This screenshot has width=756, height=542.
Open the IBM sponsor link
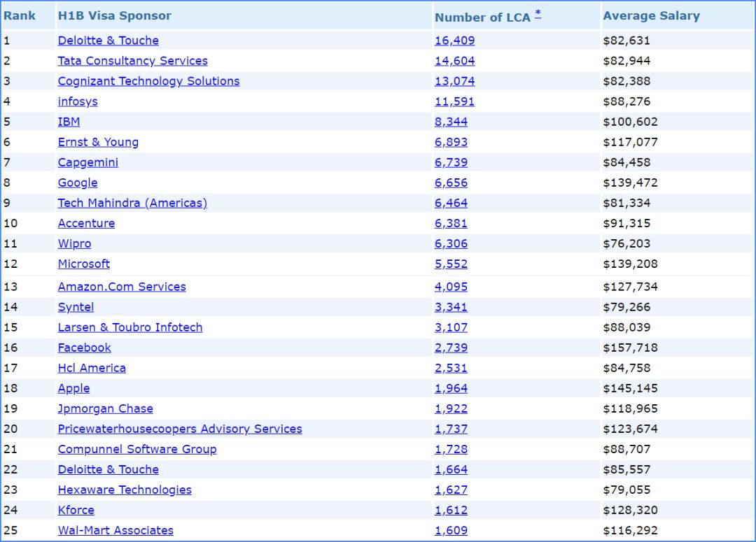pyautogui.click(x=69, y=122)
